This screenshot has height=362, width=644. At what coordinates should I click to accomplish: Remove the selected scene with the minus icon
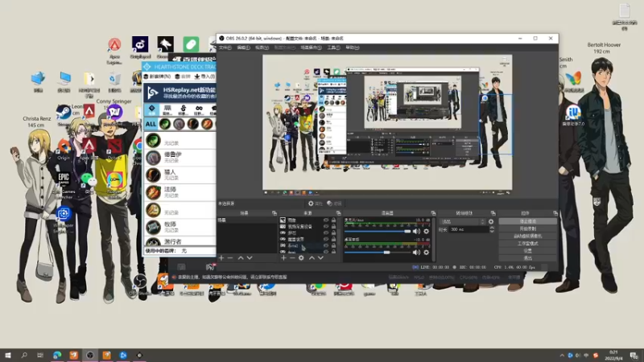[230, 257]
